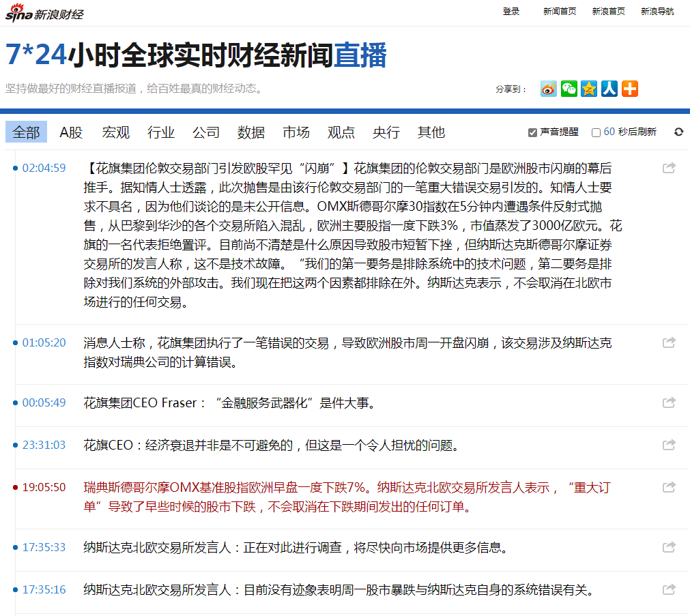Go to the 数据 tab
This screenshot has width=690, height=616.
251,132
